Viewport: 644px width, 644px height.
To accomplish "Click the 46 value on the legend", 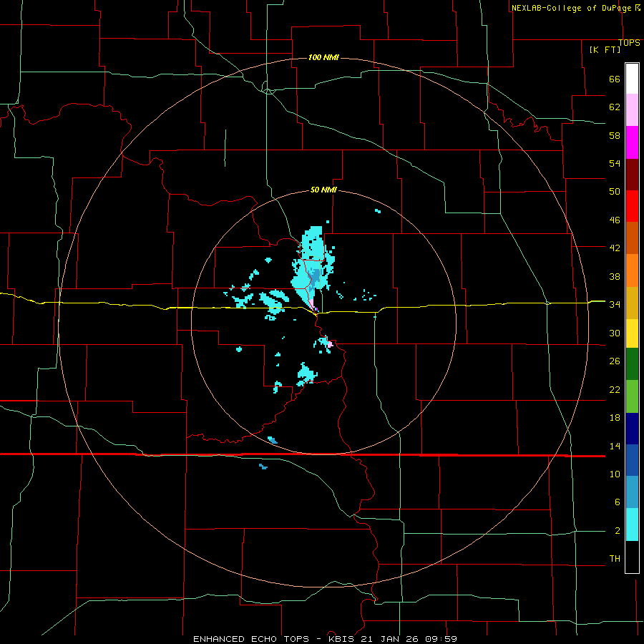I will point(615,220).
